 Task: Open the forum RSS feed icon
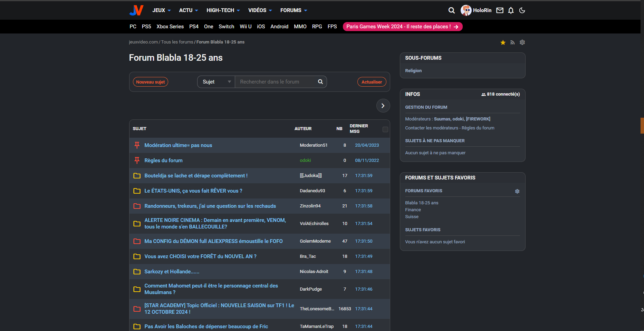point(512,42)
